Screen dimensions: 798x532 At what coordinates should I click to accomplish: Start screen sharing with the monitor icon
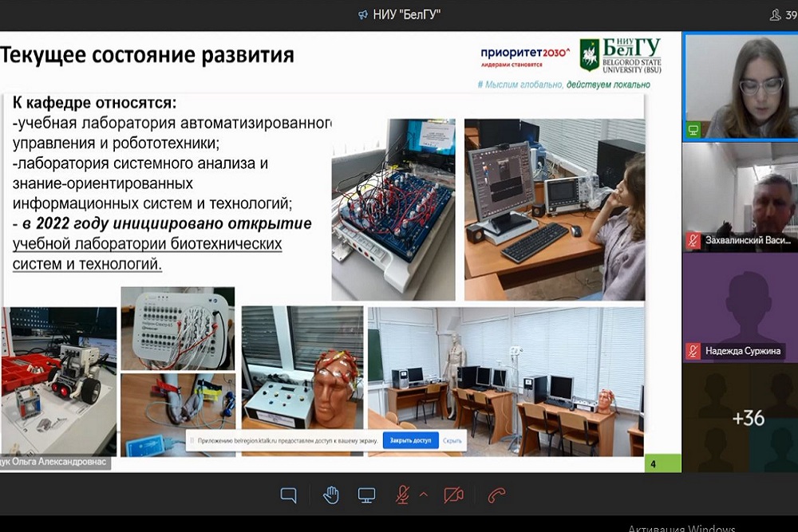pyautogui.click(x=366, y=495)
